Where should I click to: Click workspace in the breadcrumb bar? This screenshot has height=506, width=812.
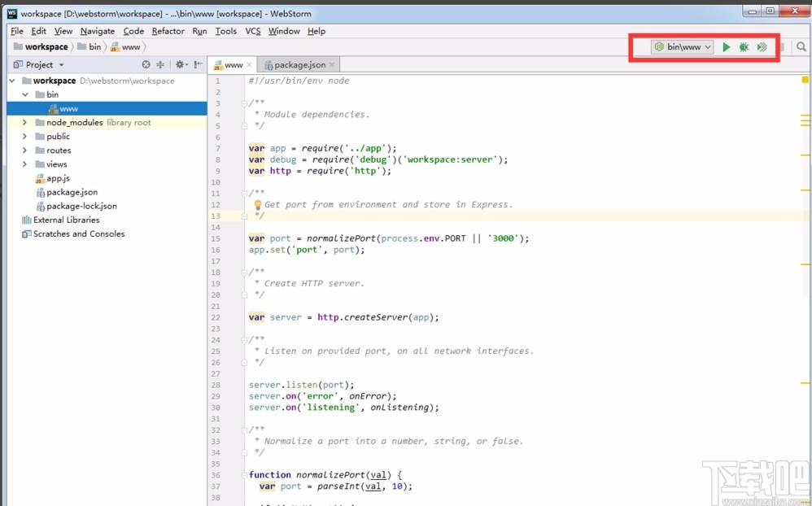(x=41, y=47)
